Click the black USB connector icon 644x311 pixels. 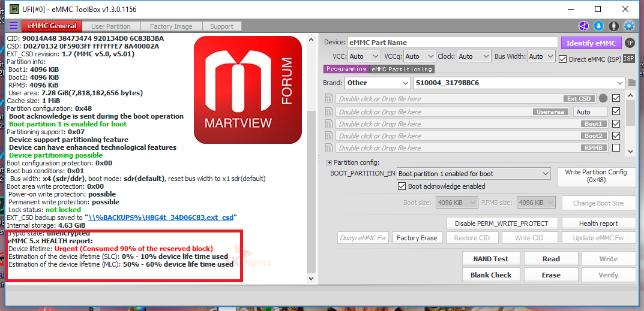pos(613,26)
